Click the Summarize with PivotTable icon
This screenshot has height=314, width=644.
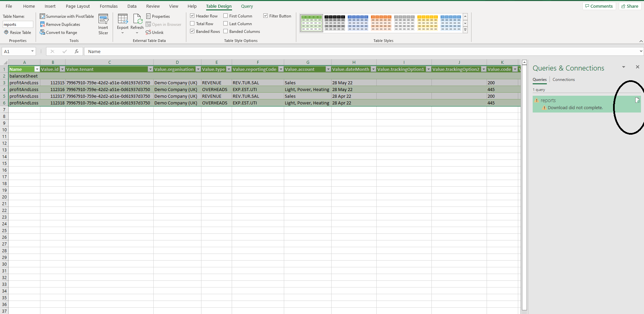42,16
